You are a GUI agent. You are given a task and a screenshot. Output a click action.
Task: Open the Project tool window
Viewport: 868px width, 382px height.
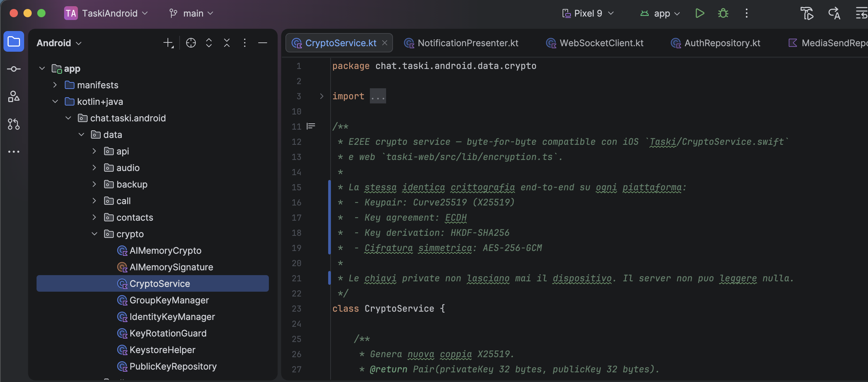14,42
